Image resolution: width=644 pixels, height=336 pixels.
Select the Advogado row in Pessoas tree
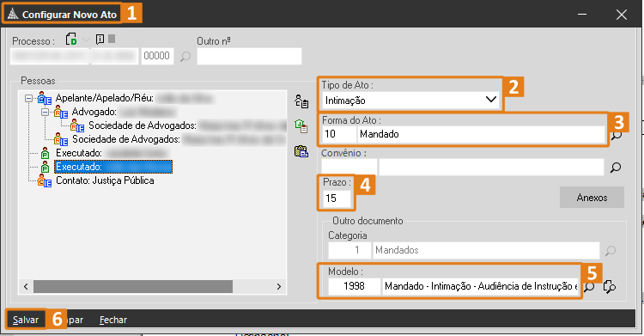point(124,112)
